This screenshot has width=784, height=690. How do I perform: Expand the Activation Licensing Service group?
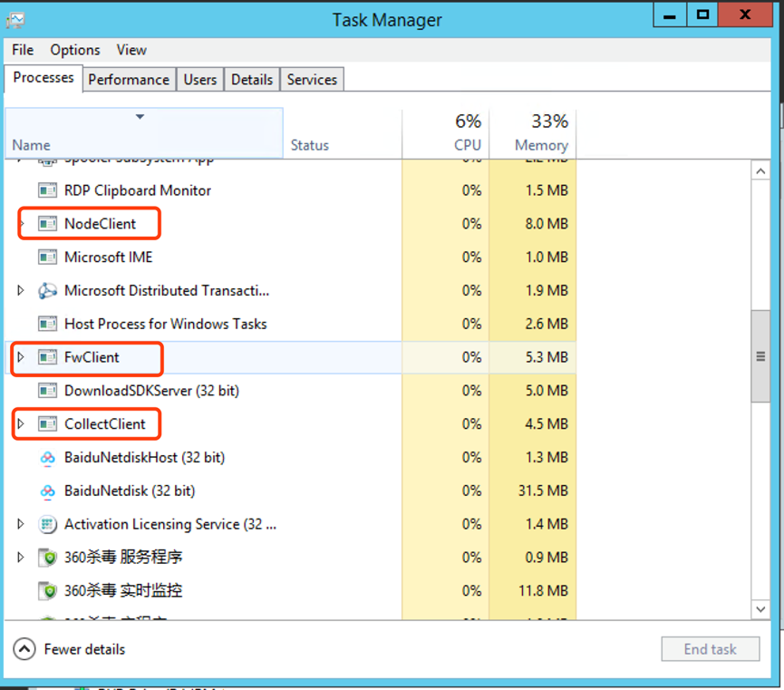[21, 524]
